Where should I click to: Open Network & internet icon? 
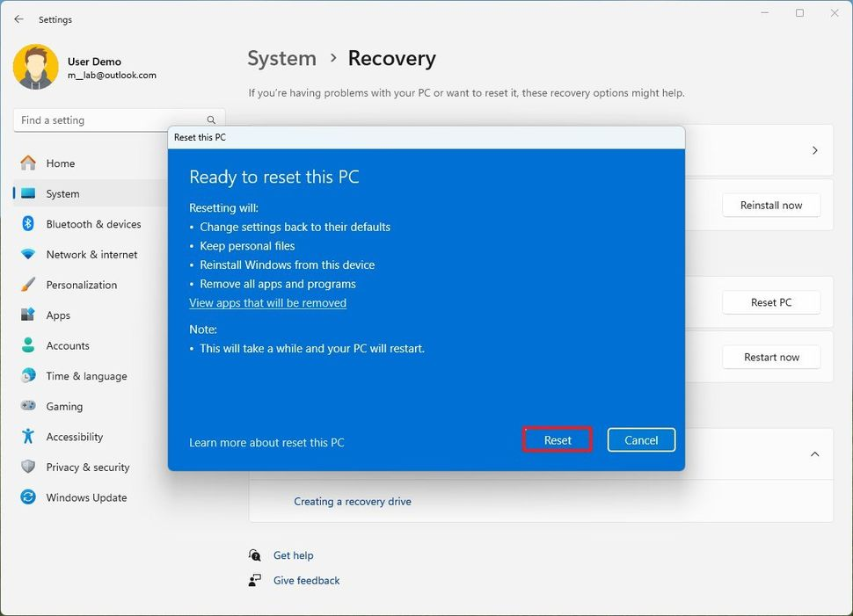pos(28,255)
